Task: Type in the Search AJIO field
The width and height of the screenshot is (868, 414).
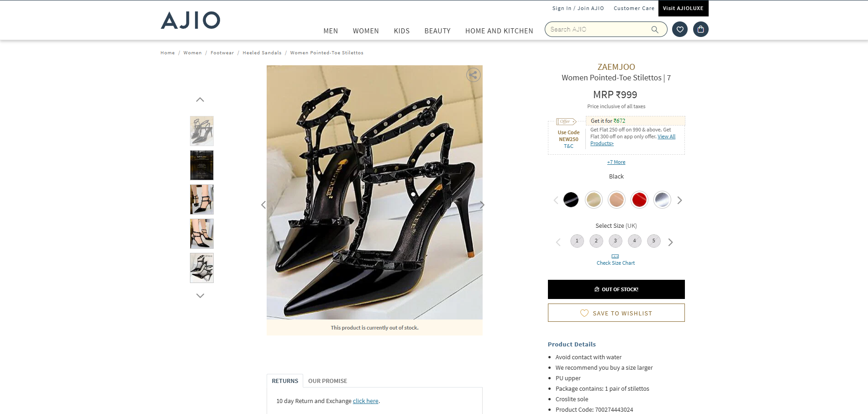Action: (598, 30)
